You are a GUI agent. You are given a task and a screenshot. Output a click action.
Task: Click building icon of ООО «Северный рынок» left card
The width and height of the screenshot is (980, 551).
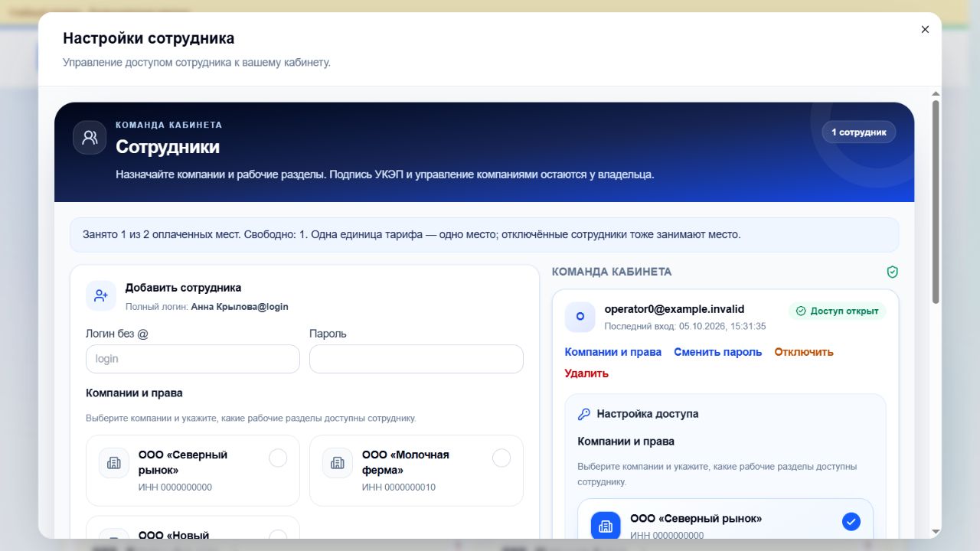pyautogui.click(x=114, y=463)
